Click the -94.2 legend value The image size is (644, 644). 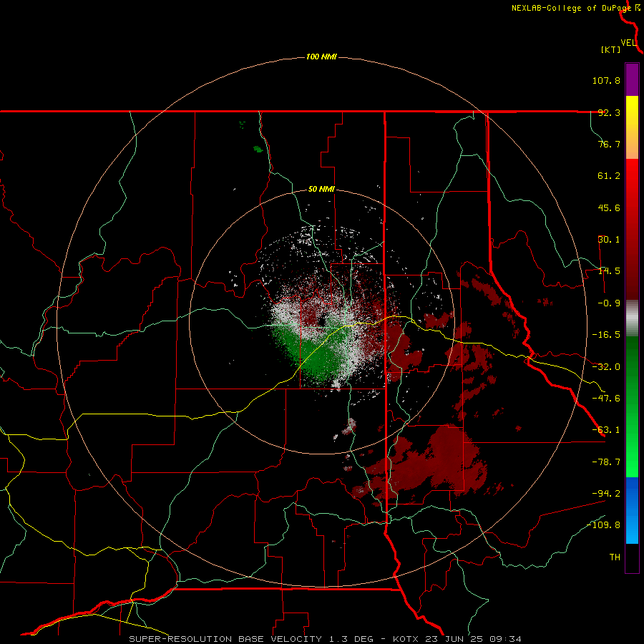click(606, 494)
